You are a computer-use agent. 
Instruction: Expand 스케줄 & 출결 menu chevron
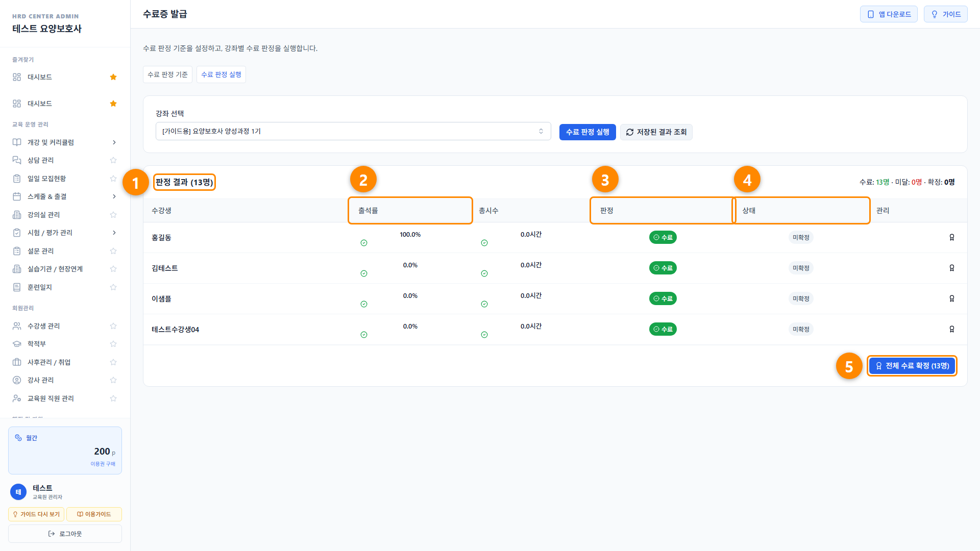click(x=114, y=196)
